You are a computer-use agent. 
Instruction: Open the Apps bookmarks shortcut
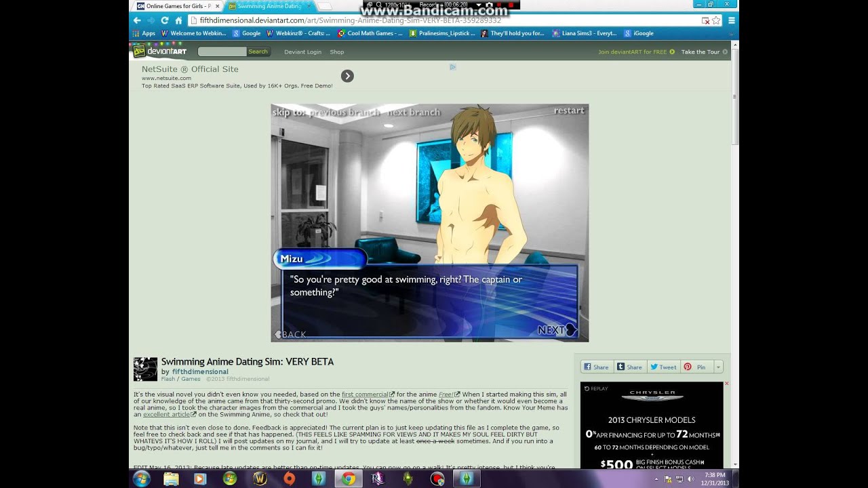click(x=144, y=33)
